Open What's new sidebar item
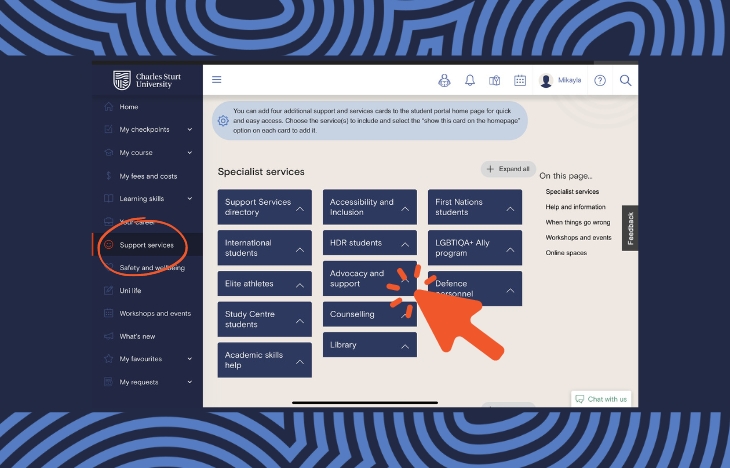The image size is (730, 468). click(x=137, y=336)
